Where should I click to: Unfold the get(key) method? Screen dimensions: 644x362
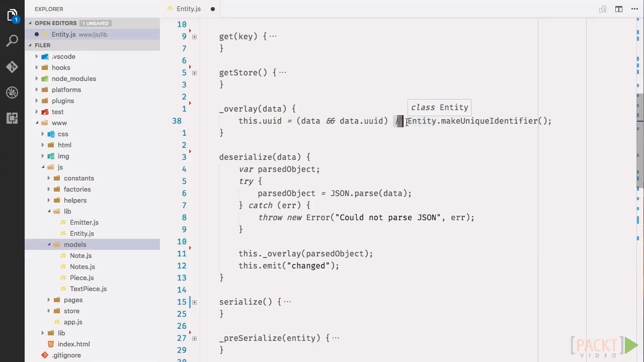click(194, 37)
